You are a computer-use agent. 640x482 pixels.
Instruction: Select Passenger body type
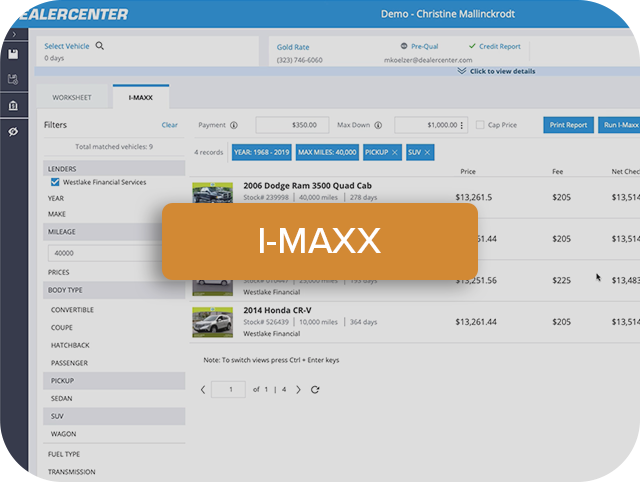[x=69, y=363]
